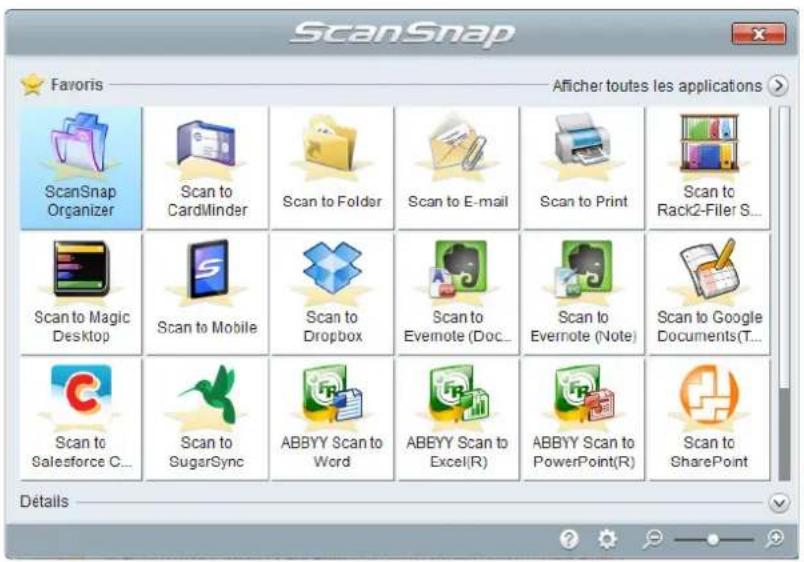Open settings via the gear icon
This screenshot has height=562, width=804.
coord(607,539)
